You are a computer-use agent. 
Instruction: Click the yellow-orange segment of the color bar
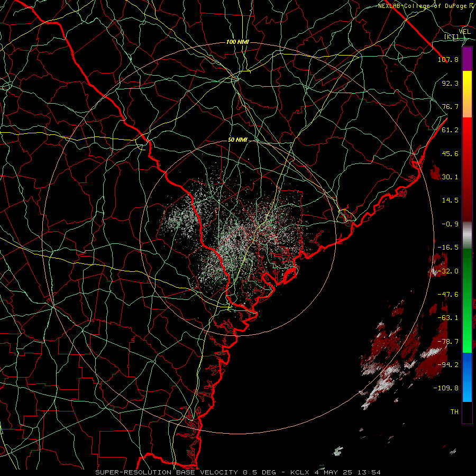pos(467,94)
